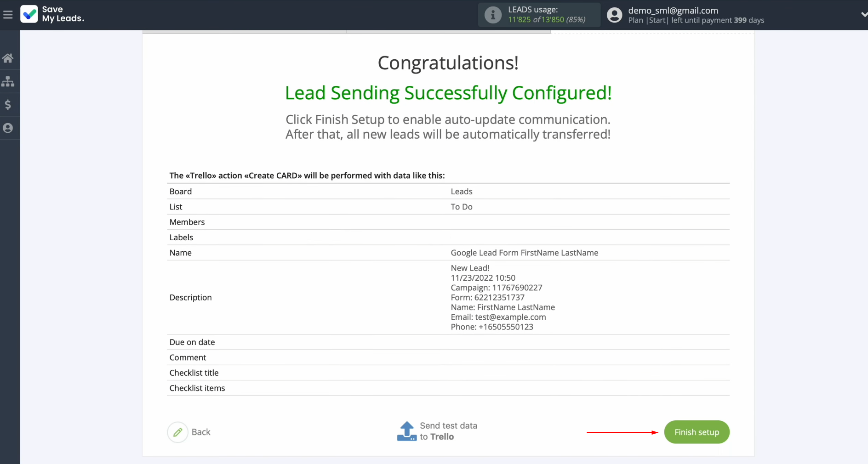Click the Description row label
Screen dimensions: 868x464
[190, 297]
